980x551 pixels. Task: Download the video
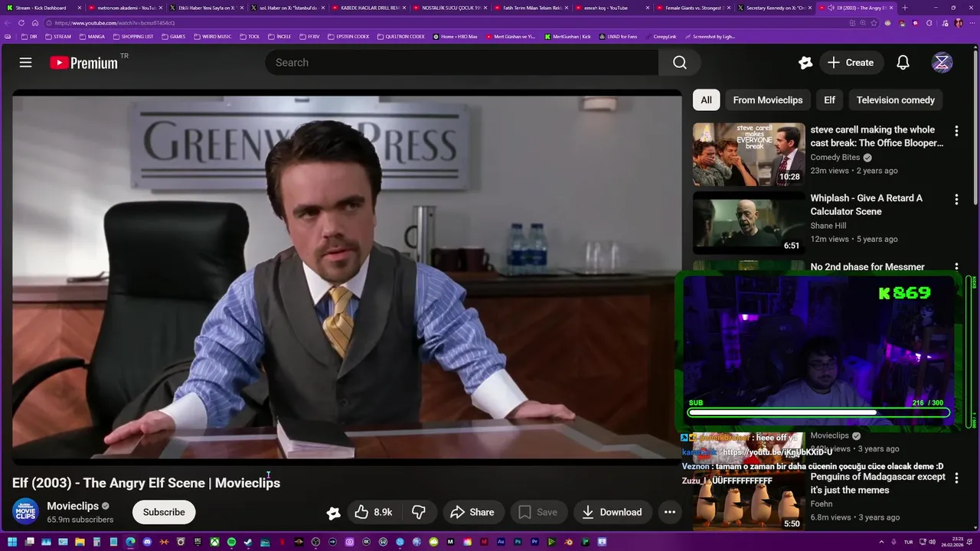(x=612, y=513)
